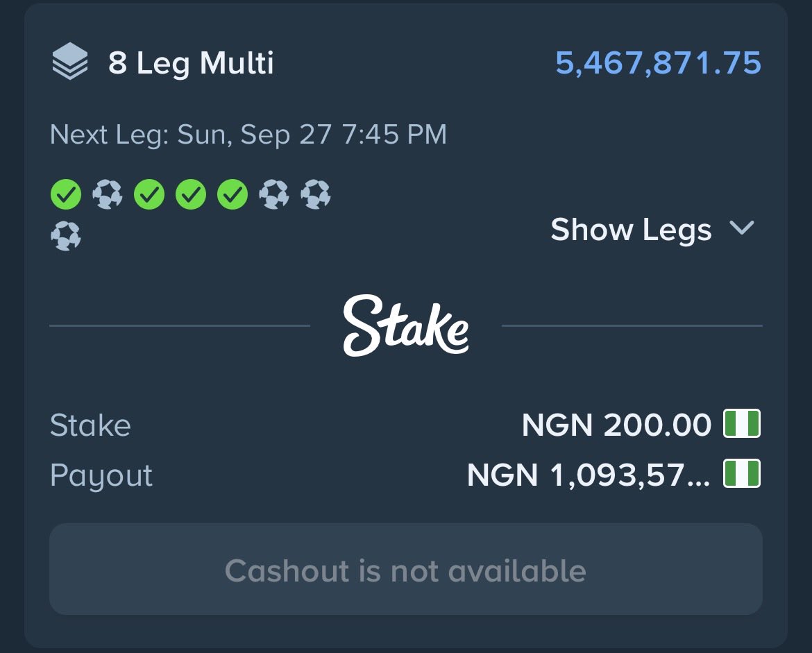Viewport: 812px width, 653px height.
Task: Click the Cashout is not available button
Action: click(x=406, y=569)
